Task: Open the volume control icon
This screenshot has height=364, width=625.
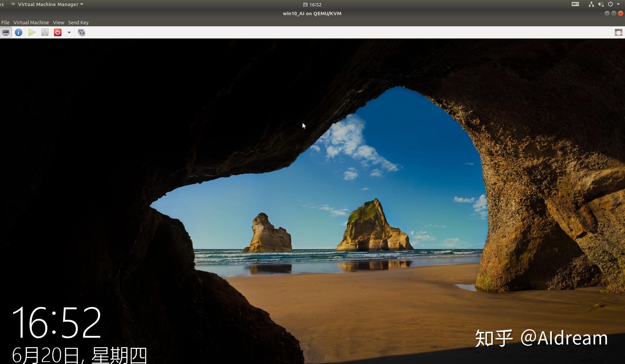Action: tap(601, 4)
